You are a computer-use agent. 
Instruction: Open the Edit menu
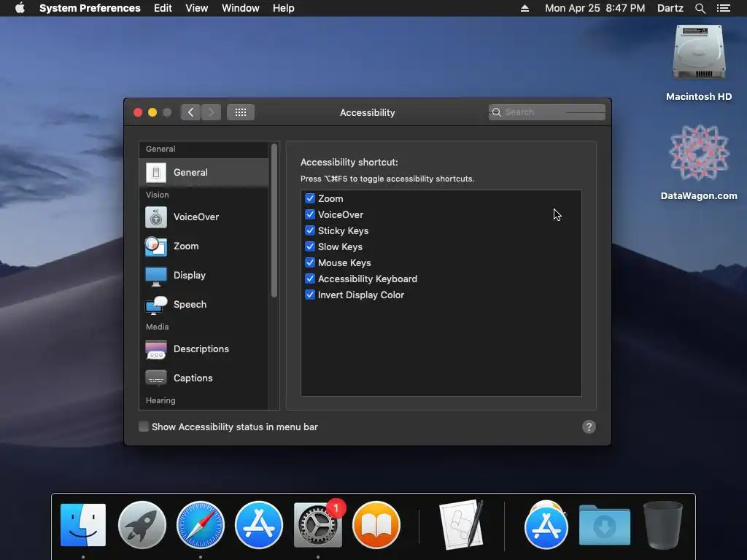(163, 8)
